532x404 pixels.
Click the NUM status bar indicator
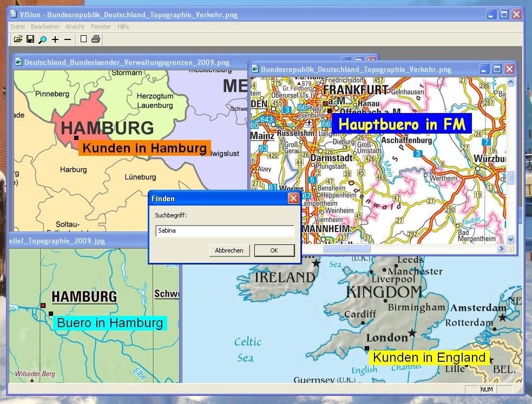(x=487, y=389)
